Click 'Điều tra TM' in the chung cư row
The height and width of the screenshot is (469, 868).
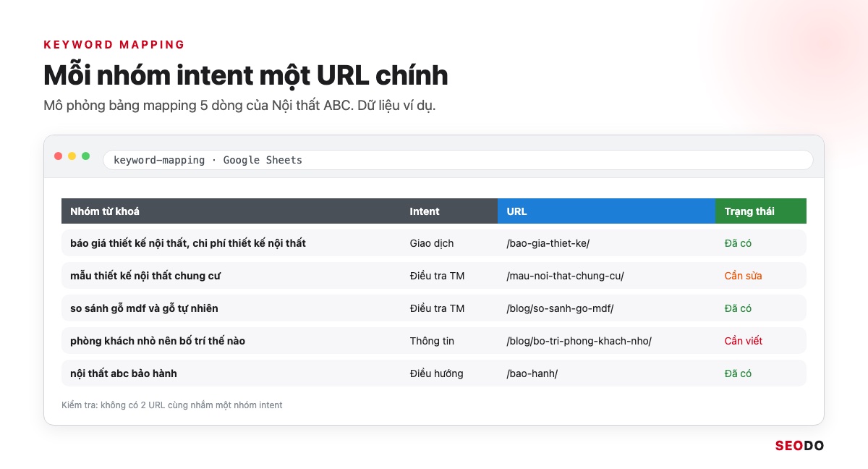(x=437, y=276)
